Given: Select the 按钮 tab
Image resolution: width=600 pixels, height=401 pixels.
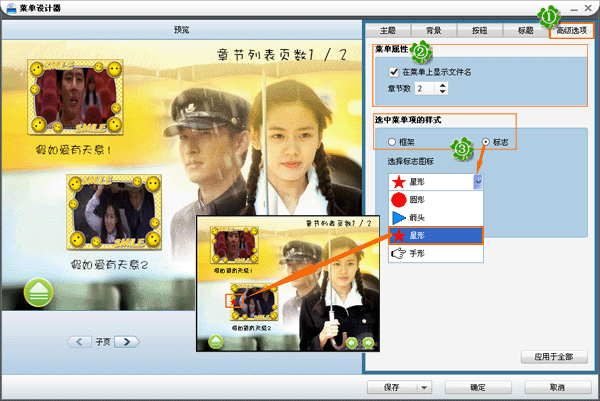Looking at the screenshot, I should tap(479, 30).
